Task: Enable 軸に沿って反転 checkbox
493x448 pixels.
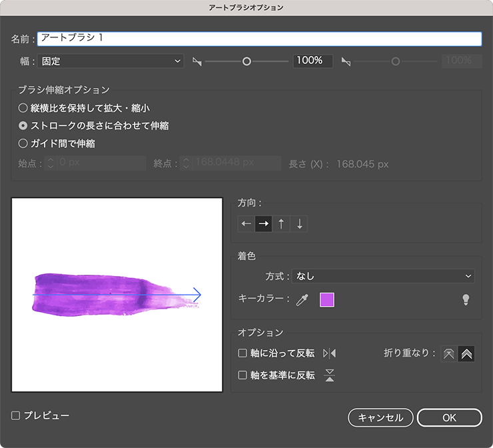Action: tap(243, 353)
